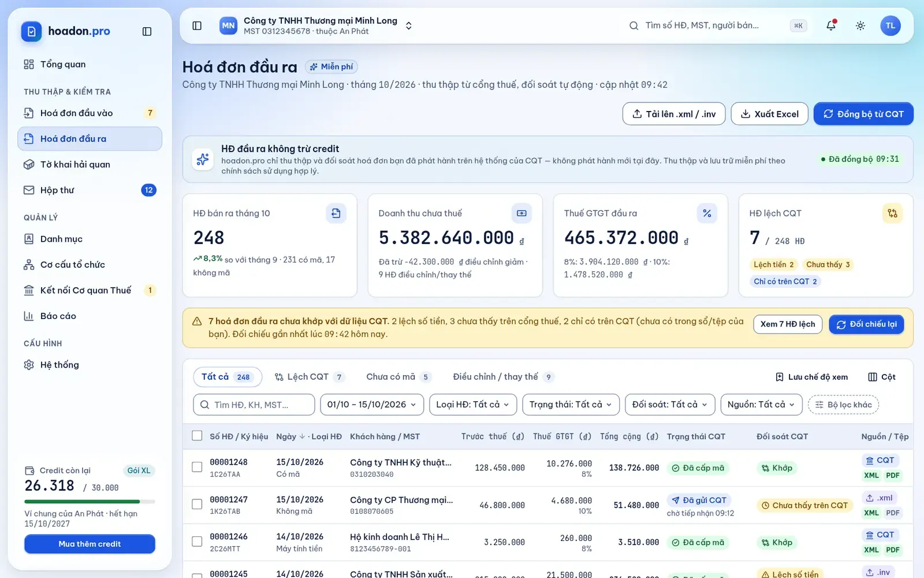924x578 pixels.
Task: Click the MN company avatar
Action: coord(228,25)
